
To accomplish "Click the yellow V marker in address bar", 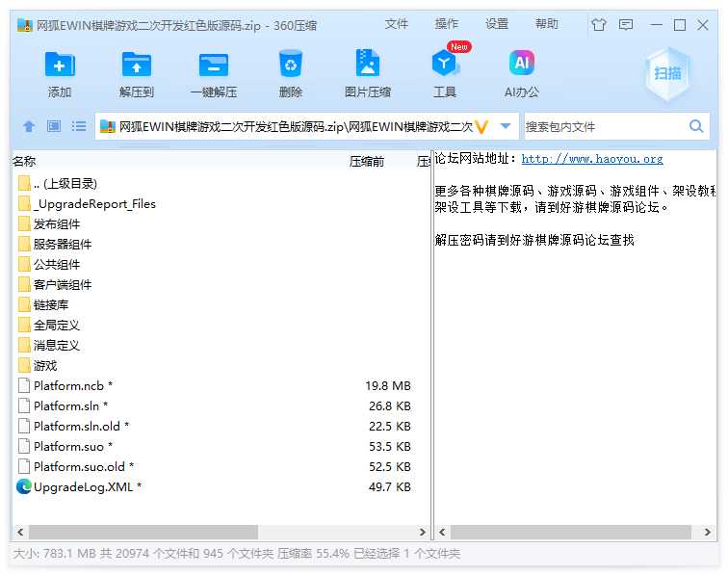I will 481,126.
